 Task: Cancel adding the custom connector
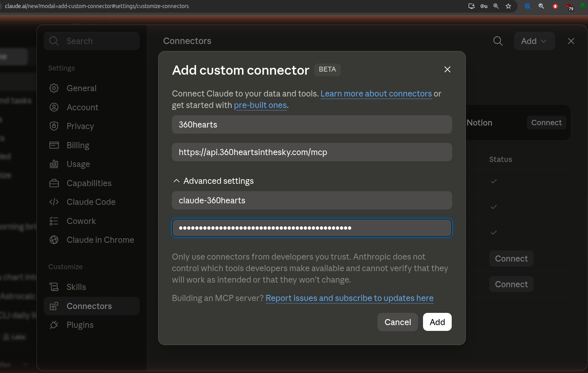398,322
